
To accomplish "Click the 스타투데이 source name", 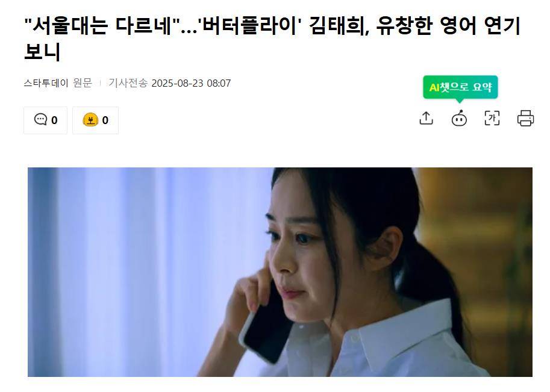I will pyautogui.click(x=46, y=83).
